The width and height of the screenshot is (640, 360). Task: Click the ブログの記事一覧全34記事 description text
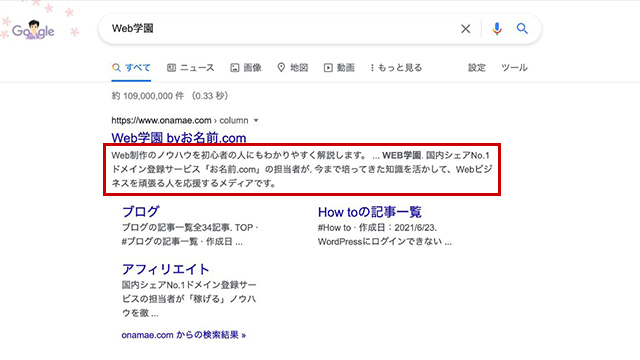(190, 234)
